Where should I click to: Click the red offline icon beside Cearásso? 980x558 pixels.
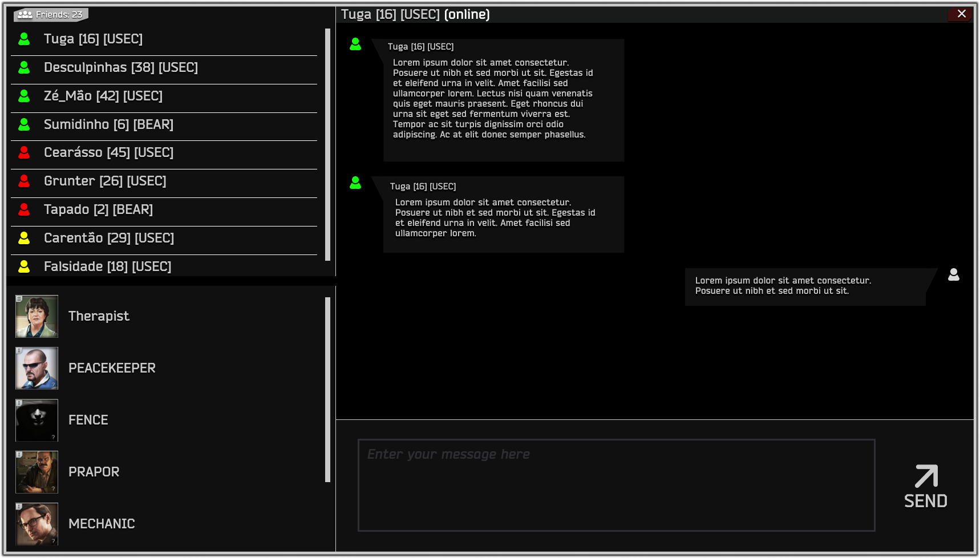23,152
